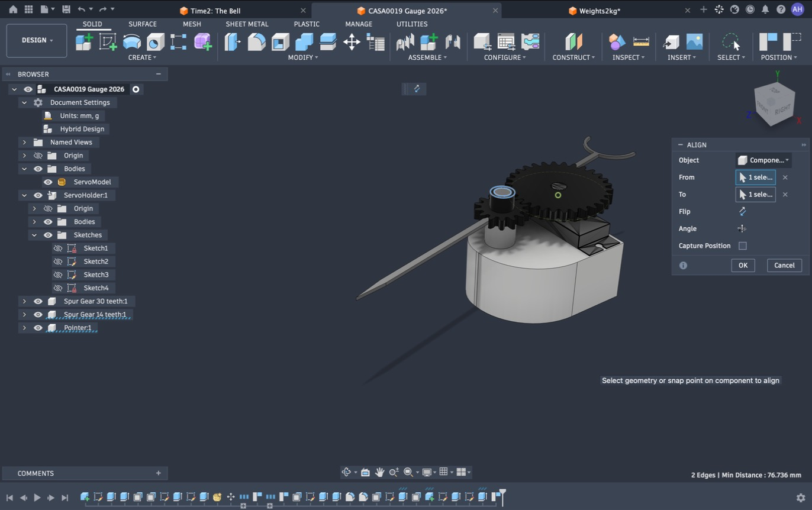Open the notifications bell
This screenshot has height=510, width=812.
[x=765, y=9]
